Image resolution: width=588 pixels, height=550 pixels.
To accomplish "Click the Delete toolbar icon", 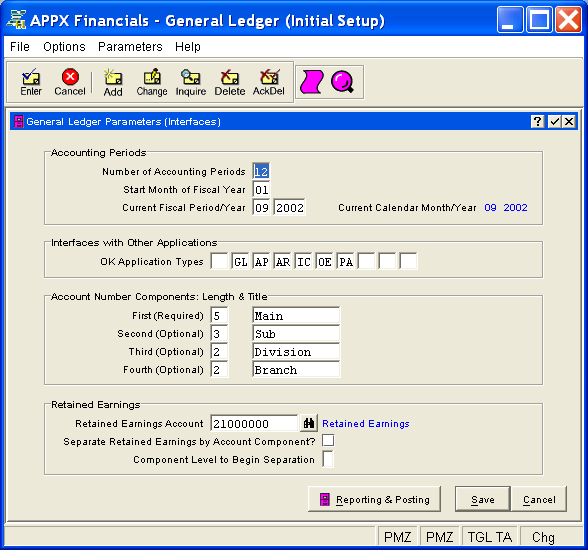I will [x=230, y=82].
